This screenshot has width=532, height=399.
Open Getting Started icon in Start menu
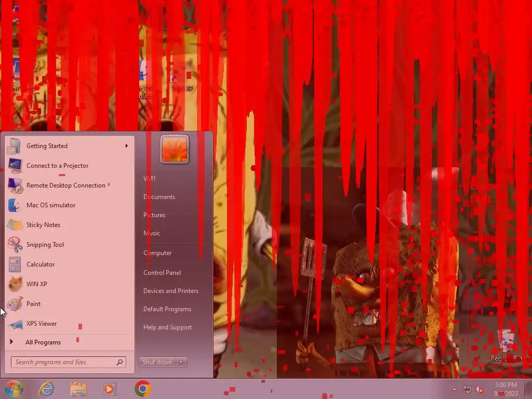tap(14, 146)
